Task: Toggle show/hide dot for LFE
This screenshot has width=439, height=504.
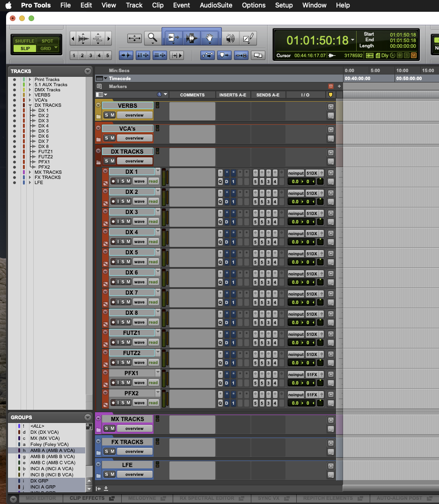Action: [x=15, y=182]
